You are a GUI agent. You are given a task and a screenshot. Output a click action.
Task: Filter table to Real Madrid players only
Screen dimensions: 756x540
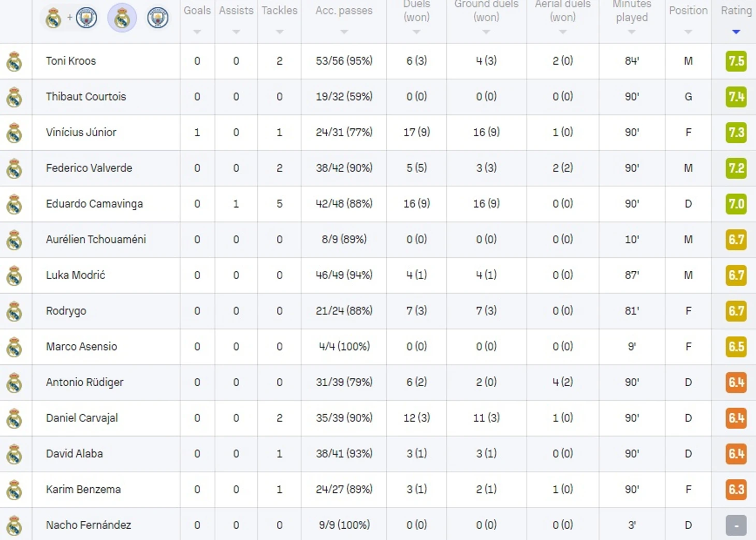point(122,18)
